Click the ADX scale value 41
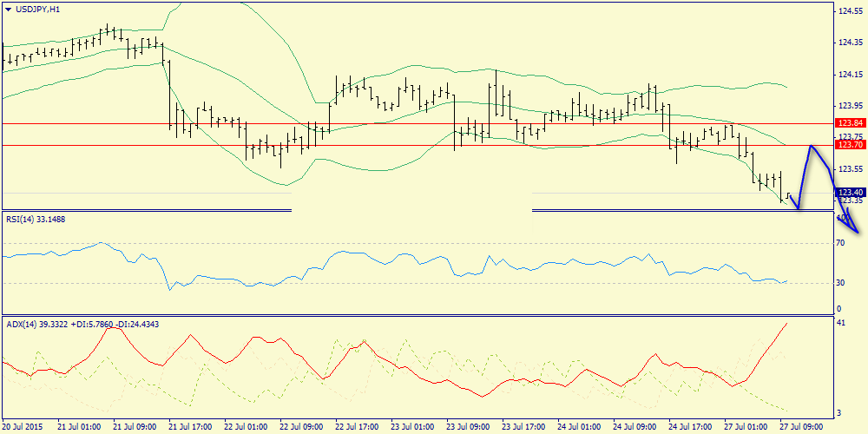Screen dimensions: 868x434 (x=842, y=323)
